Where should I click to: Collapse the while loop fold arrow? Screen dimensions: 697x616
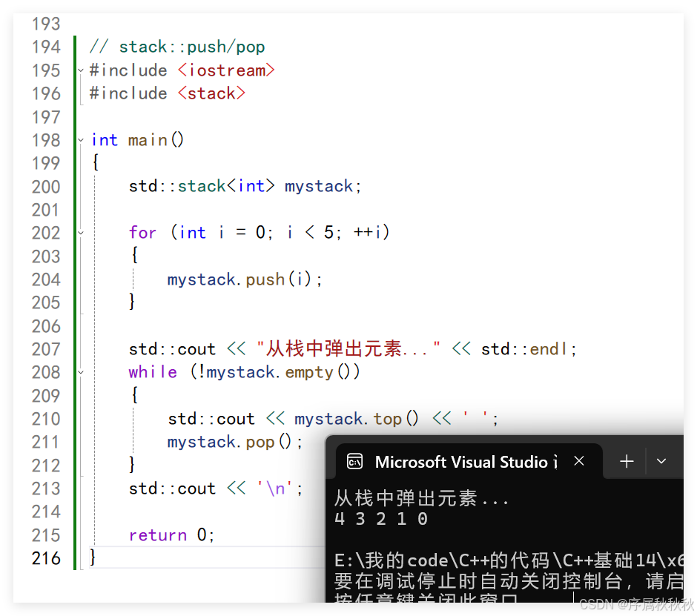point(81,372)
